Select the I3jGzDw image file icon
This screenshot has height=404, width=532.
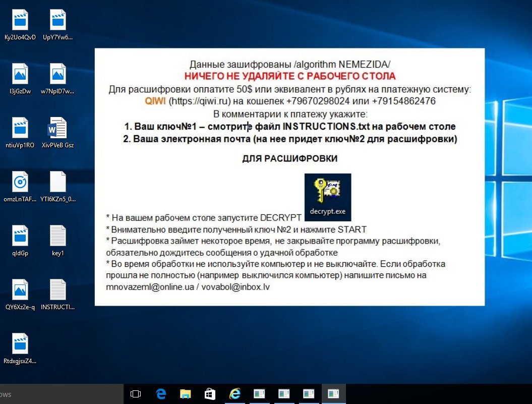[x=20, y=74]
